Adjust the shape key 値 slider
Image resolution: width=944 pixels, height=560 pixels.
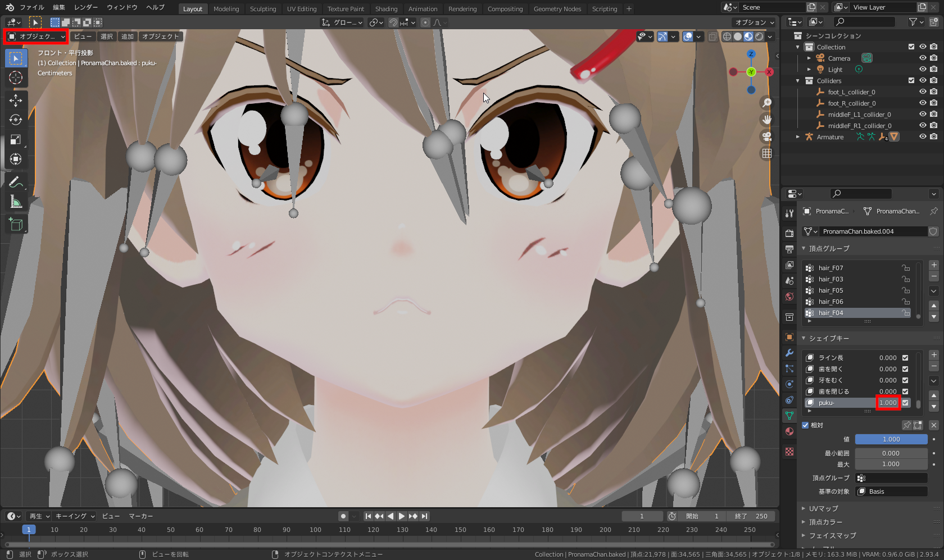tap(891, 439)
